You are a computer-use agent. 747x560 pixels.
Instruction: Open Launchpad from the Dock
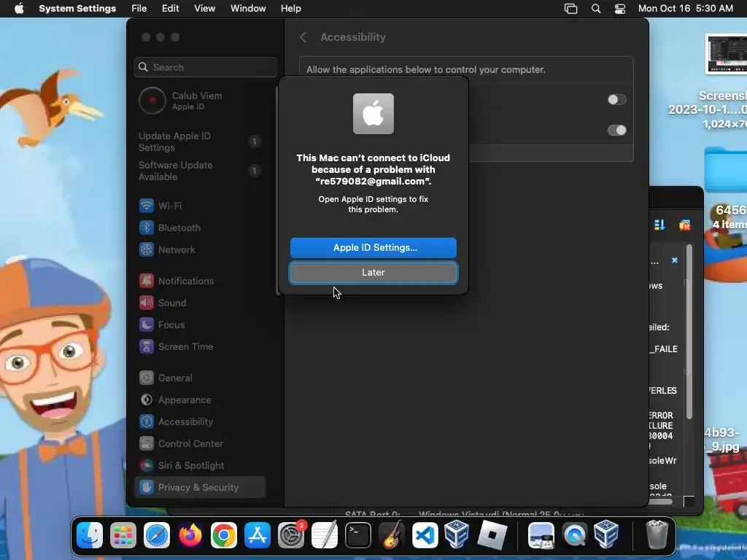click(x=123, y=534)
